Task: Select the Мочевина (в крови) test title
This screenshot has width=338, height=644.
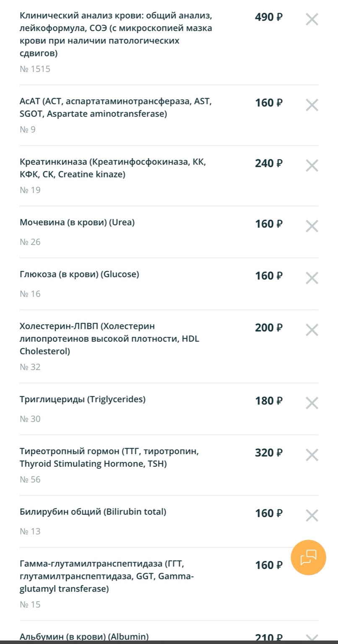Action: pyautogui.click(x=77, y=223)
